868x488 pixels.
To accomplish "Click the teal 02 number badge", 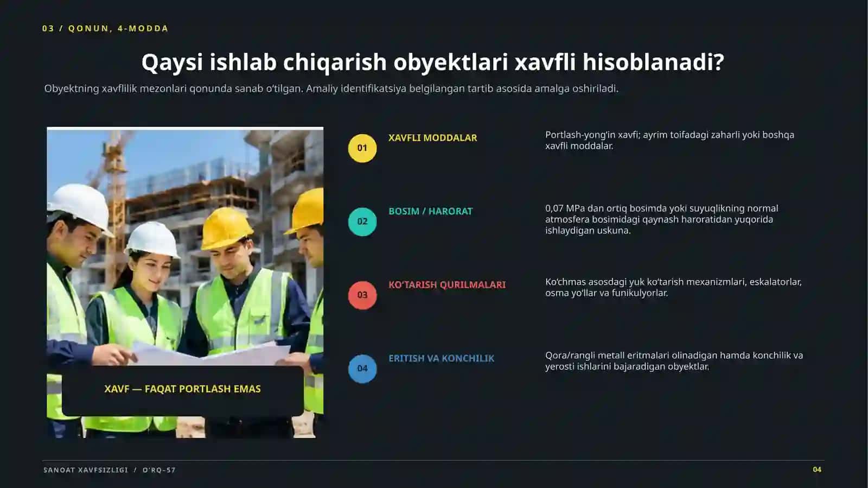I will (x=362, y=221).
